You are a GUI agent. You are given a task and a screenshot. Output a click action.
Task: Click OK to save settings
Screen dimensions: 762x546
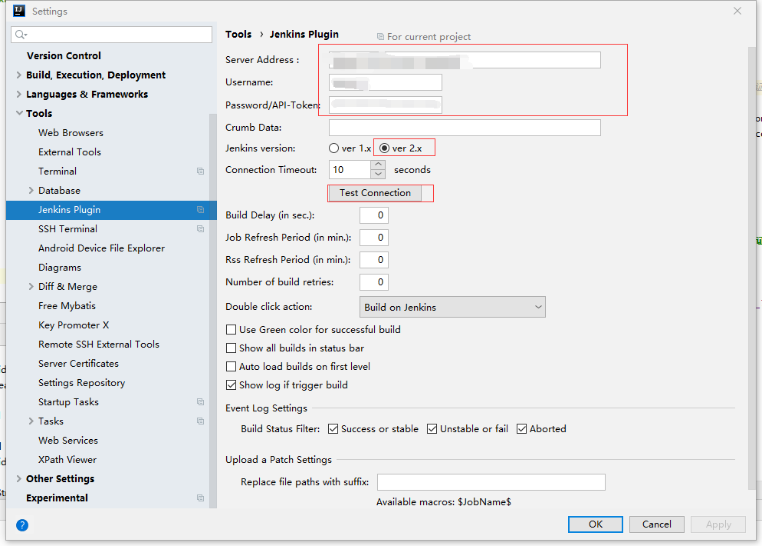pos(595,524)
